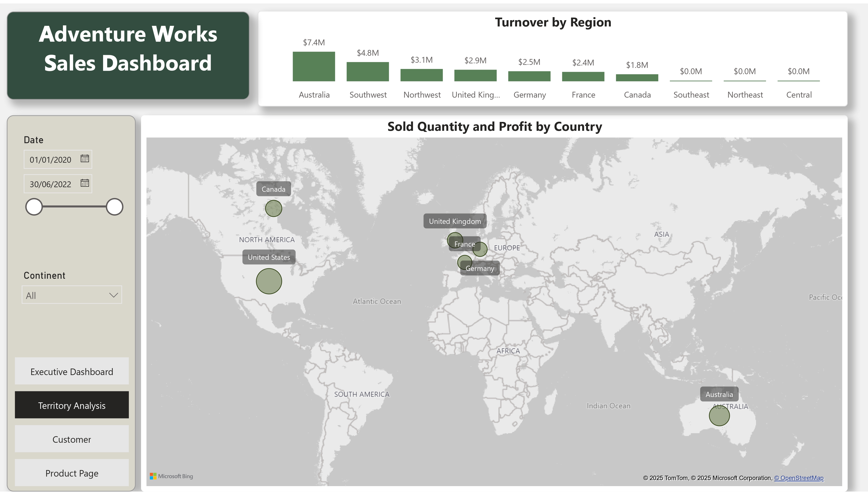The height and width of the screenshot is (495, 868).
Task: Navigate to Product Page
Action: [x=72, y=473]
